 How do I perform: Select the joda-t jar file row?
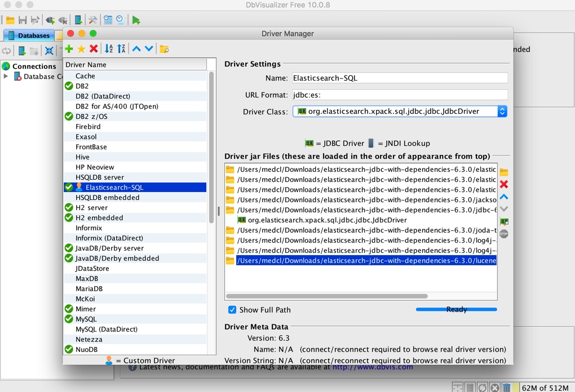click(361, 230)
